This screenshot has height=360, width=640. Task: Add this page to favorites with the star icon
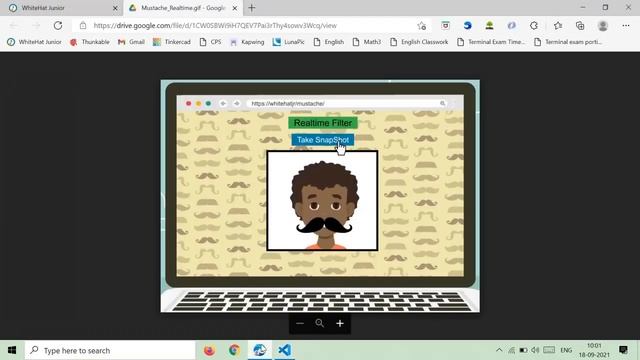coord(422,26)
